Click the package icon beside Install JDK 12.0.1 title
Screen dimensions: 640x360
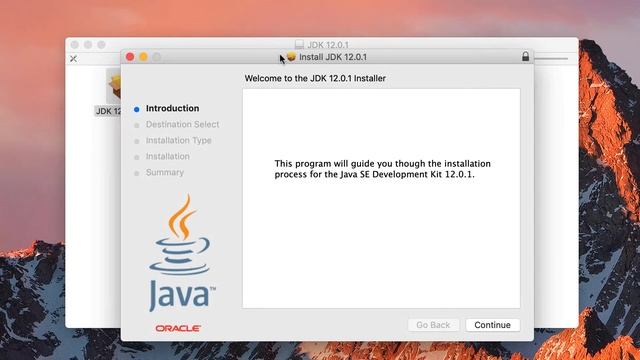pos(291,57)
